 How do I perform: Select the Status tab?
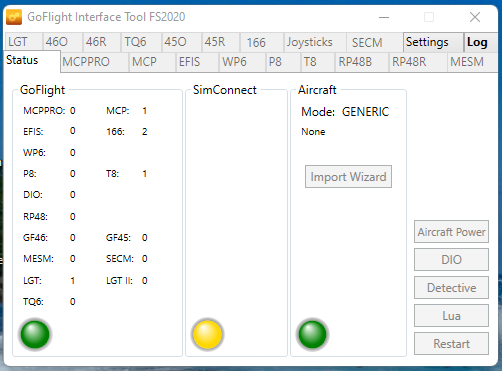pyautogui.click(x=32, y=61)
